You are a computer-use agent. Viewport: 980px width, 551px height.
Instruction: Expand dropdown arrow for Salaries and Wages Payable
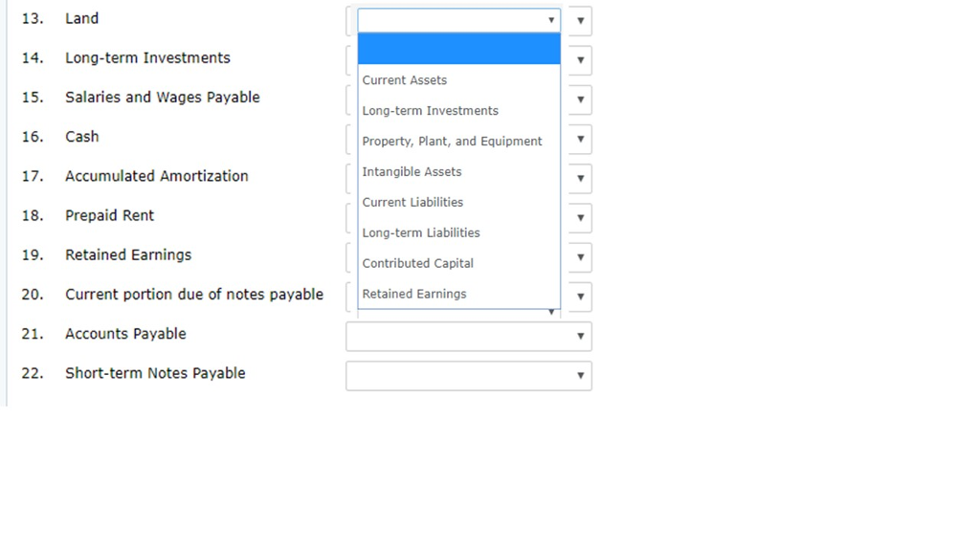pyautogui.click(x=581, y=99)
